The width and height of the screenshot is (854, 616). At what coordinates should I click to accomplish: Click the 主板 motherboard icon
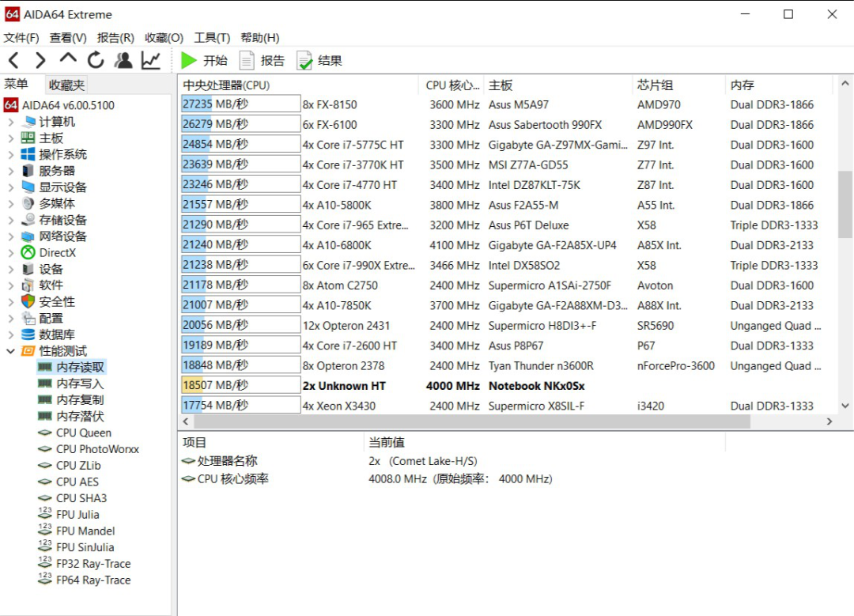pyautogui.click(x=28, y=138)
